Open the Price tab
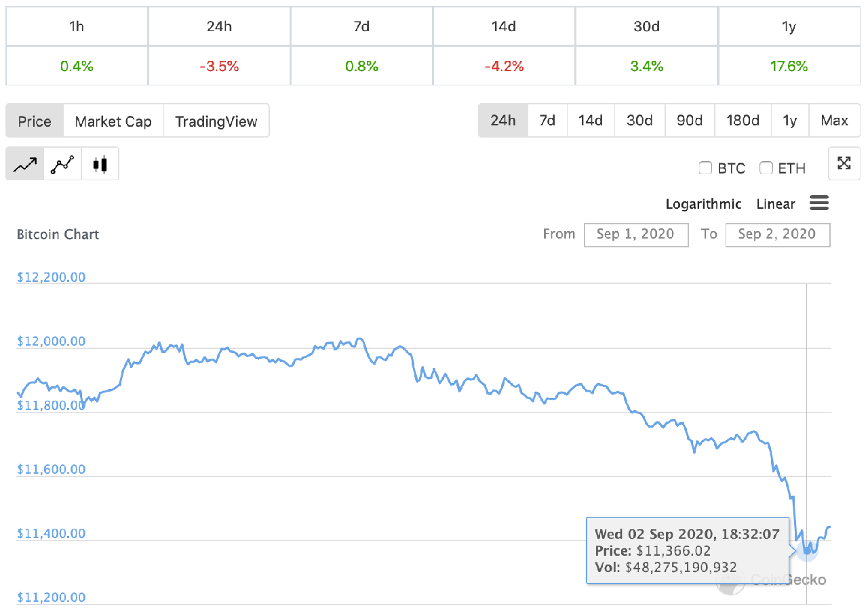 (35, 121)
